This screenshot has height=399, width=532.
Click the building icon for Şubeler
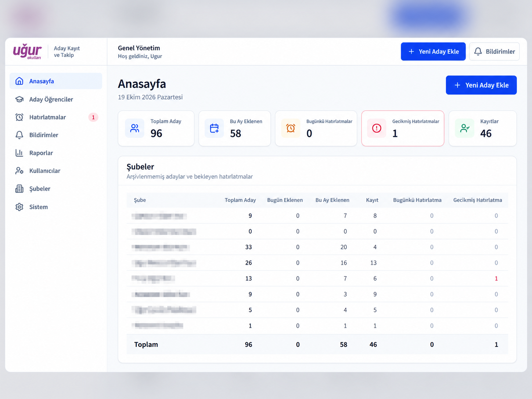[x=19, y=189]
